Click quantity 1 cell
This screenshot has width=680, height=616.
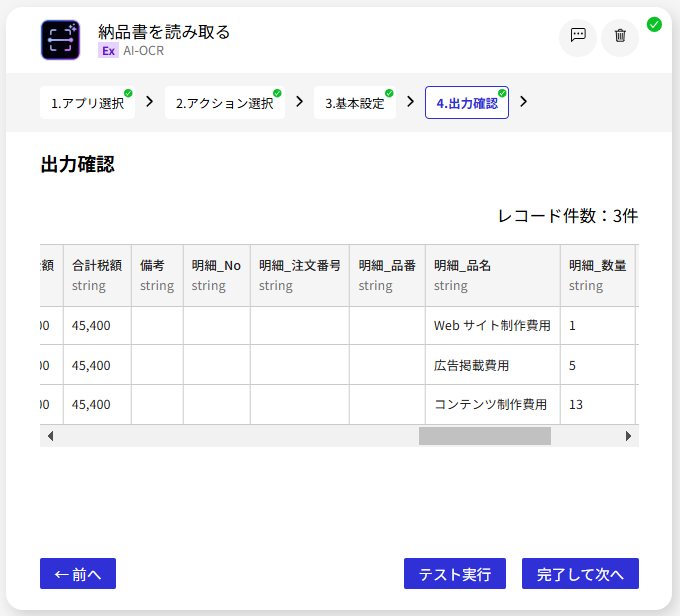(x=598, y=325)
